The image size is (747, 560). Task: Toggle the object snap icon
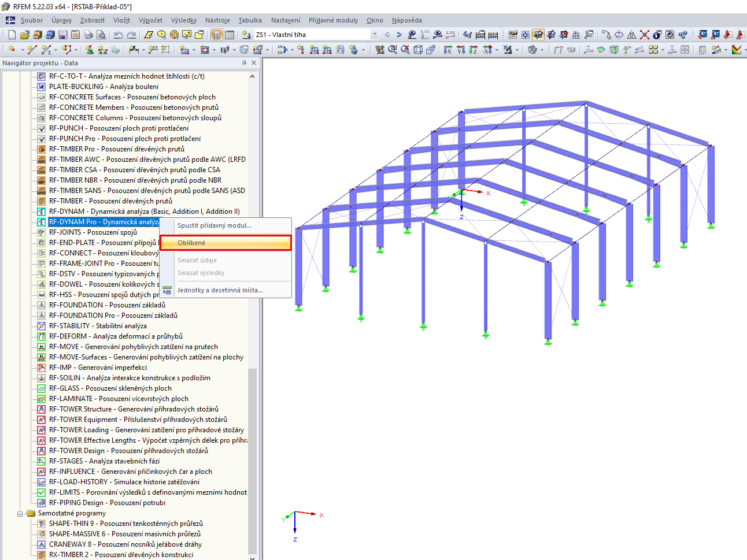526,35
